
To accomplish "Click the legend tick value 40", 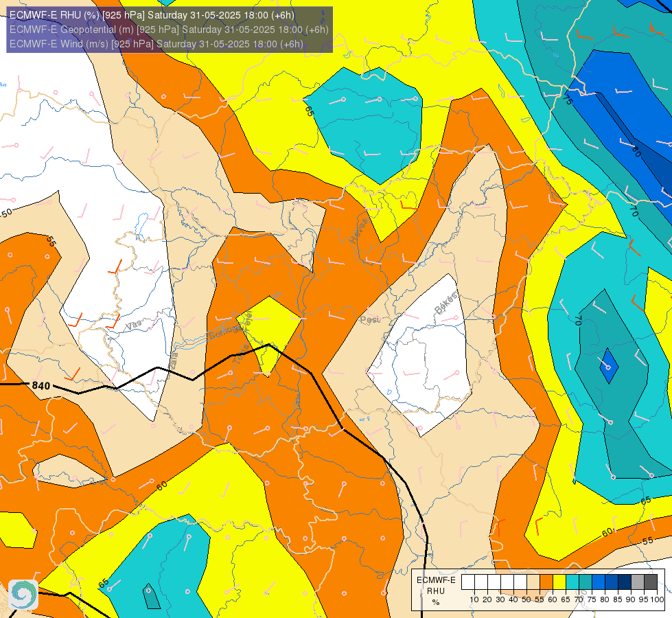I will 513,599.
